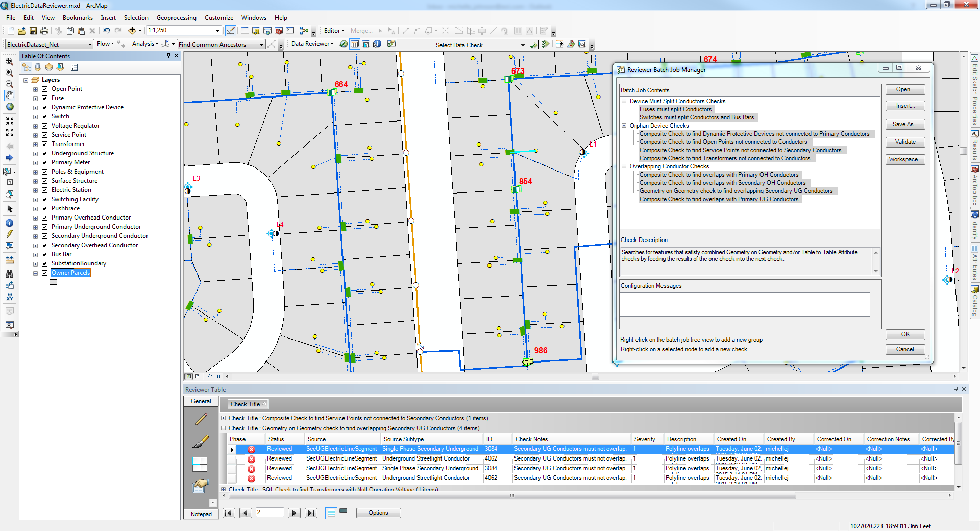Image resolution: width=980 pixels, height=531 pixels.
Task: Go to the last record in Reviewer Table
Action: [x=311, y=513]
